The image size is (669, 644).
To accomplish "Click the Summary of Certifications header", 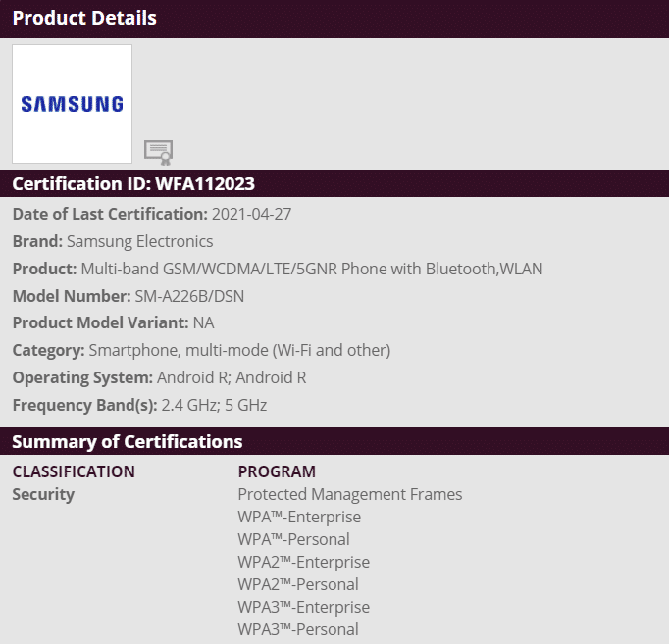I will pyautogui.click(x=127, y=441).
